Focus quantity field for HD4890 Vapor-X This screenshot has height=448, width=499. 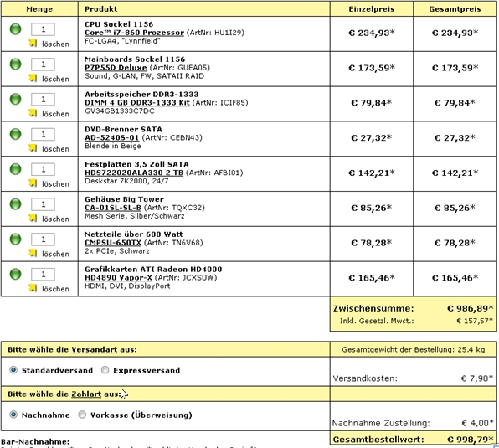click(43, 275)
